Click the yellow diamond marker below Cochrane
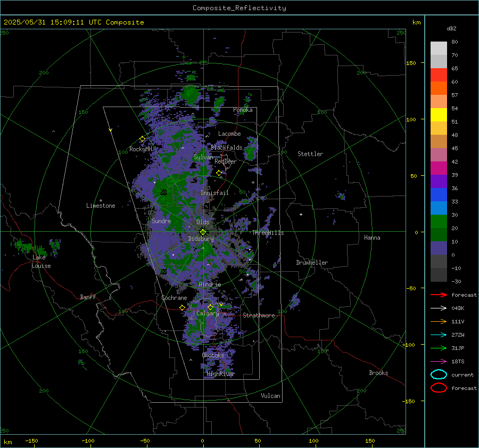Viewport: 479px width, 448px height. tap(183, 308)
